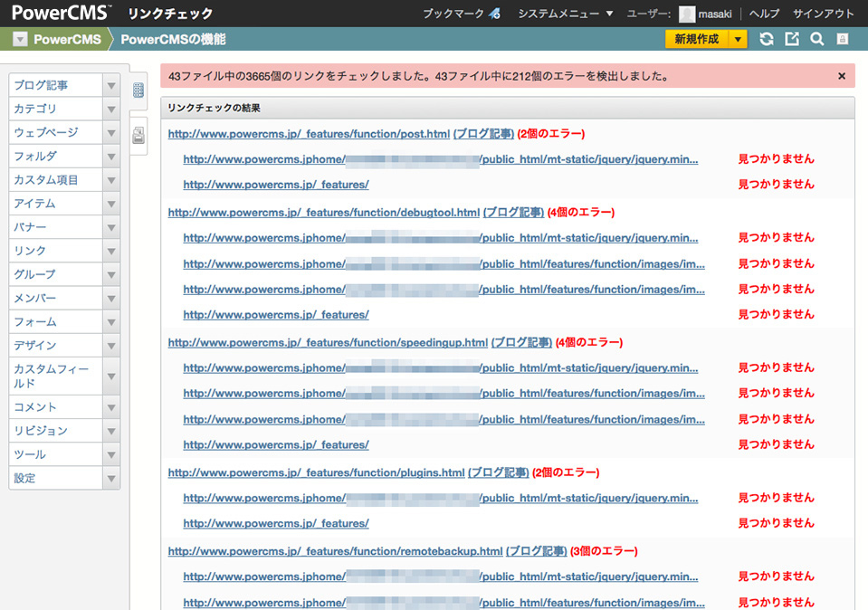This screenshot has width=868, height=610.
Task: Expand the グループ menu arrow
Action: coord(111,274)
